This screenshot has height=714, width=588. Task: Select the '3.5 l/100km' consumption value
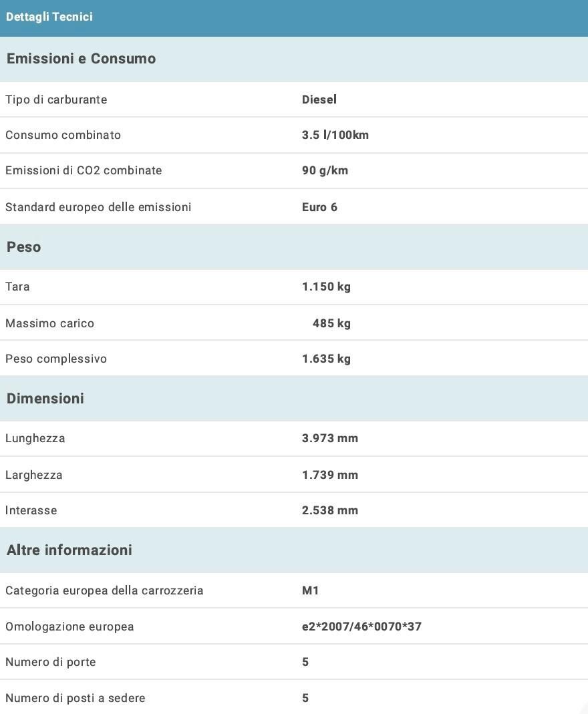335,135
